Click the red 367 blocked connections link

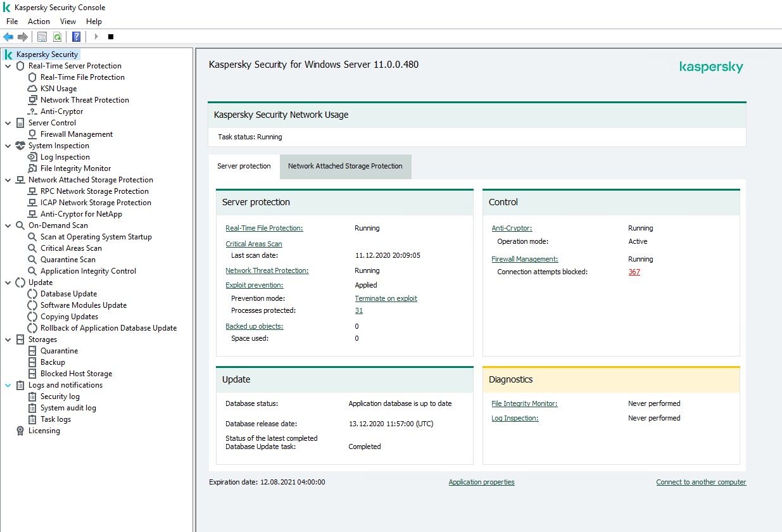coord(634,272)
